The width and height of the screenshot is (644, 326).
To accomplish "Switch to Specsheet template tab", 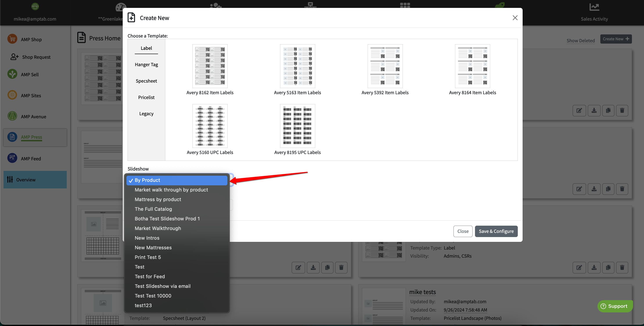I will 146,81.
